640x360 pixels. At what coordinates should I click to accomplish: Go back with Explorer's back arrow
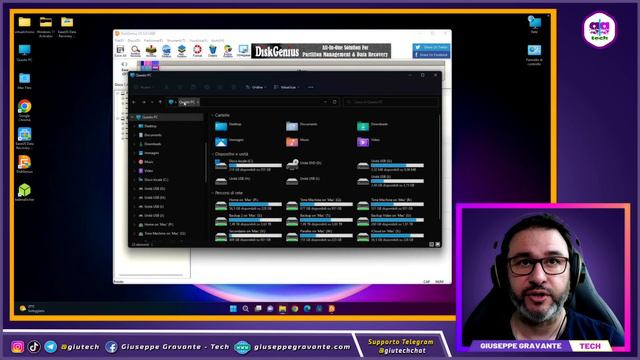[134, 102]
